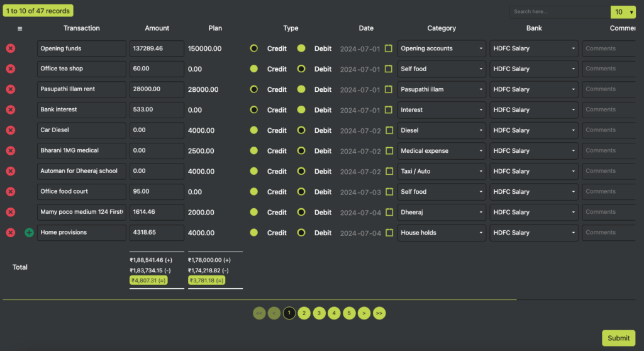Open bank dropdown for Bharani 1MG medical
This screenshot has width=644, height=351.
[x=534, y=151]
